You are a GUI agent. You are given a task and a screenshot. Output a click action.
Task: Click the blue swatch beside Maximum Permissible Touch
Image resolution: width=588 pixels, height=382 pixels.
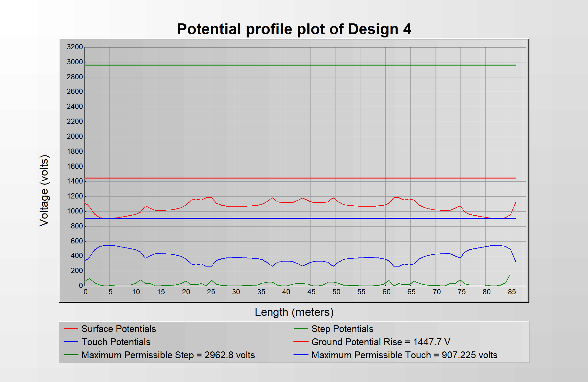click(301, 355)
